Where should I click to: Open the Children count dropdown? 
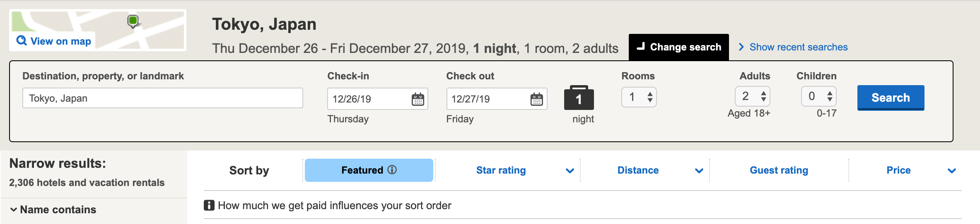(x=818, y=97)
